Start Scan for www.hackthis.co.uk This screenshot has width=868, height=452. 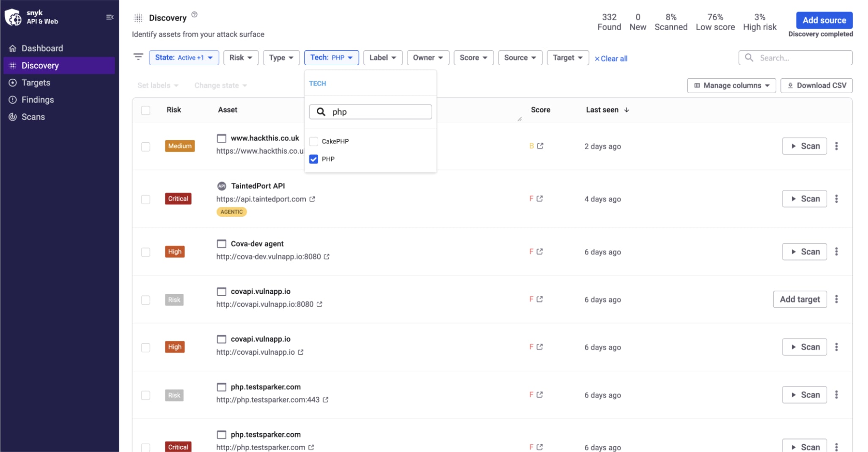(x=805, y=146)
